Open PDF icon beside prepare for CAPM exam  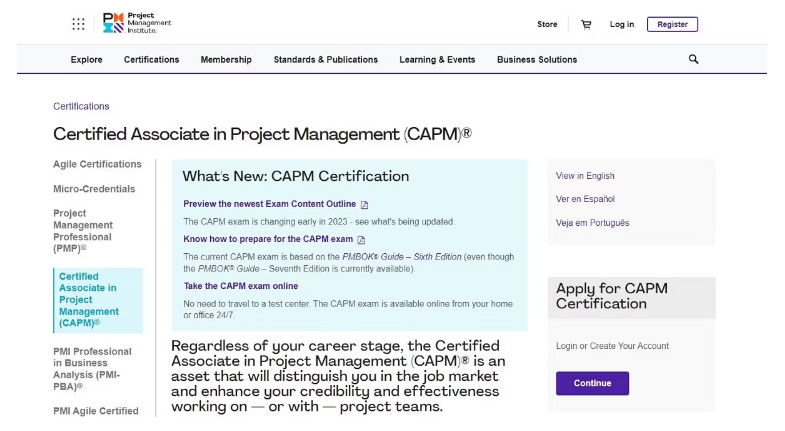(361, 240)
